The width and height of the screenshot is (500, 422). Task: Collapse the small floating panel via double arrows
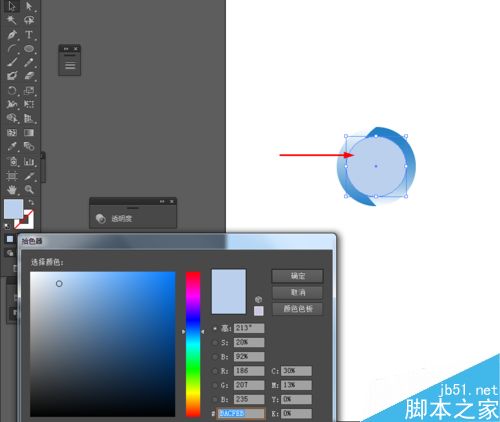(66, 49)
